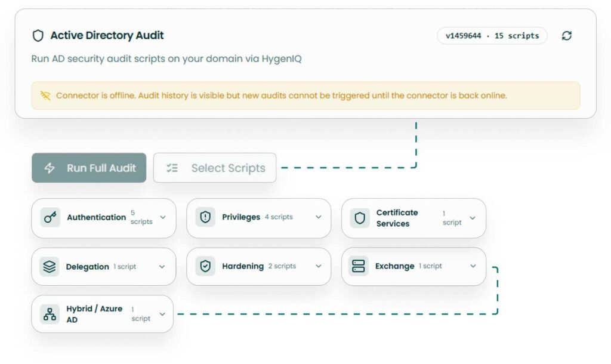Expand the Exchange category chevron

click(x=473, y=266)
